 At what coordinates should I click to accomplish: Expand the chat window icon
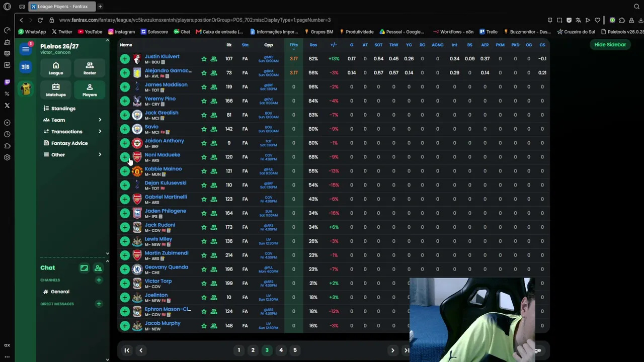(x=84, y=268)
